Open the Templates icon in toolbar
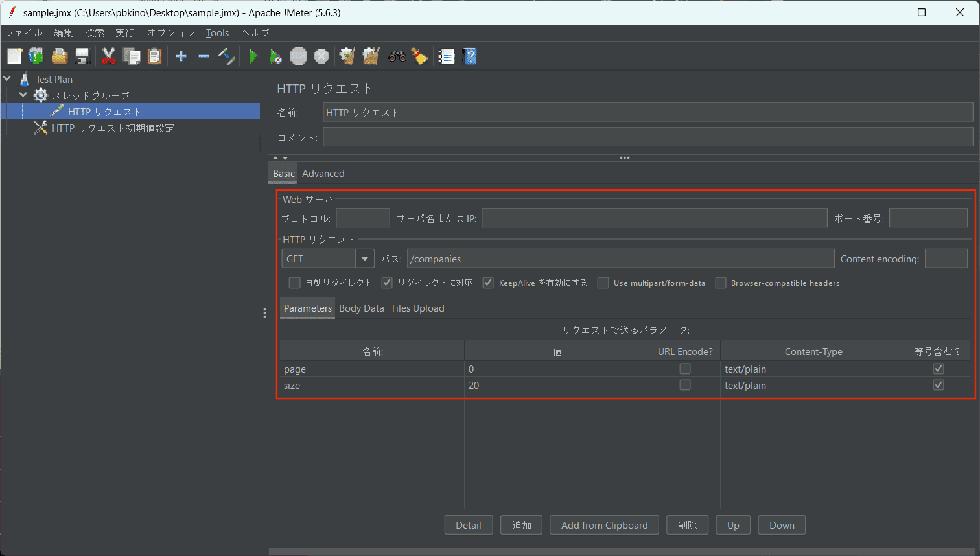Screen dimensions: 980x556 pyautogui.click(x=36, y=56)
